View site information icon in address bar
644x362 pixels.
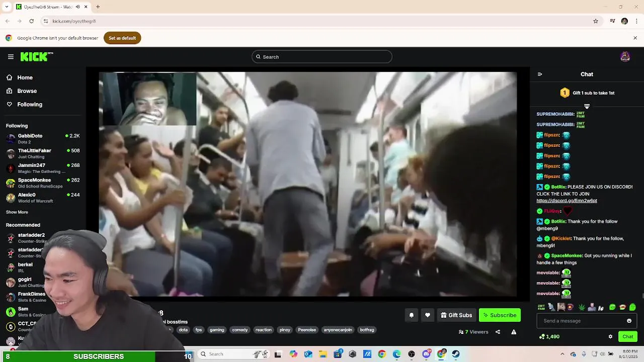tap(46, 21)
